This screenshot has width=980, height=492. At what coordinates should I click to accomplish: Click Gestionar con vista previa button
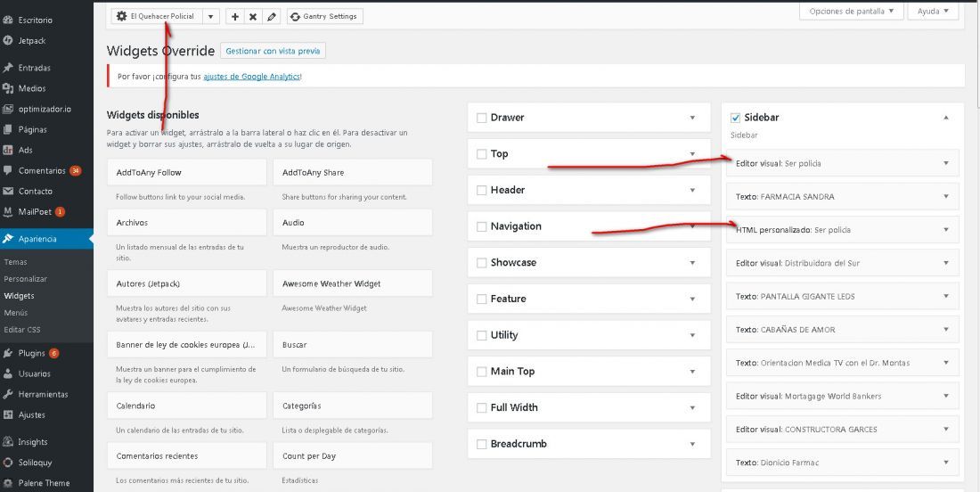click(274, 52)
